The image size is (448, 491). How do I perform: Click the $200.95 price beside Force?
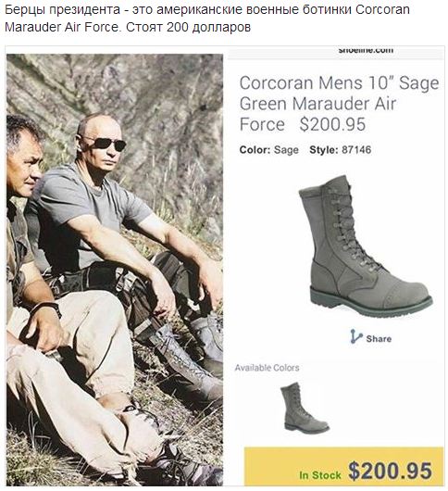[x=332, y=124]
